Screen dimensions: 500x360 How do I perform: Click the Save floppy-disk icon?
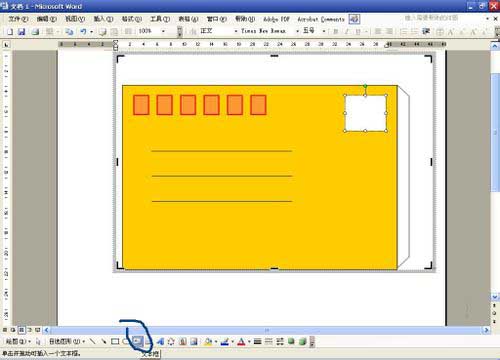(x=22, y=31)
